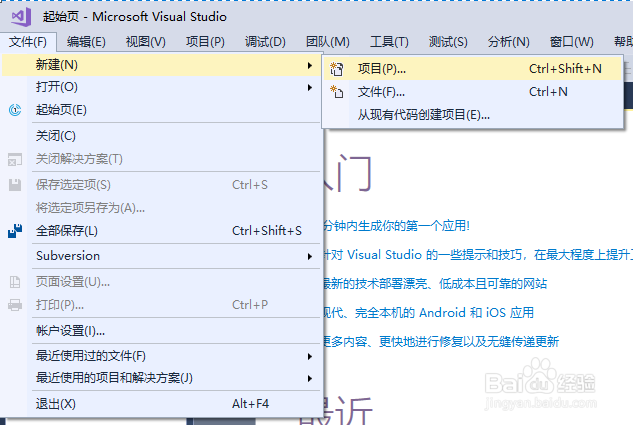The width and height of the screenshot is (633, 425).
Task: Expand the 打开(O) submenu arrow
Action: tap(310, 87)
